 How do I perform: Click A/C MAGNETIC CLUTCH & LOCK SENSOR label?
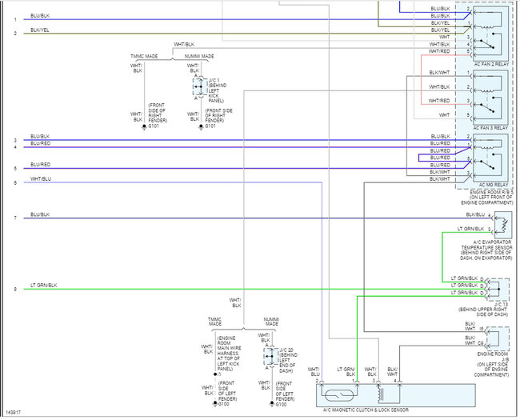tap(366, 410)
